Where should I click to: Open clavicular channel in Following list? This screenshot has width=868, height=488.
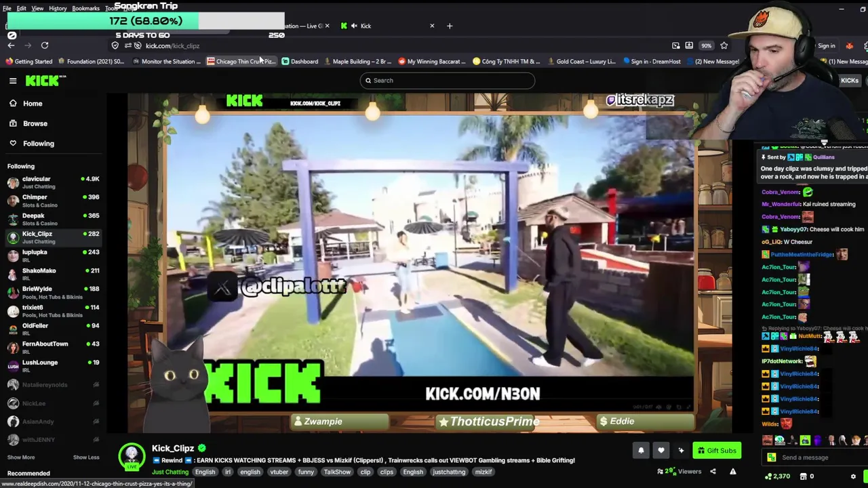(x=53, y=182)
